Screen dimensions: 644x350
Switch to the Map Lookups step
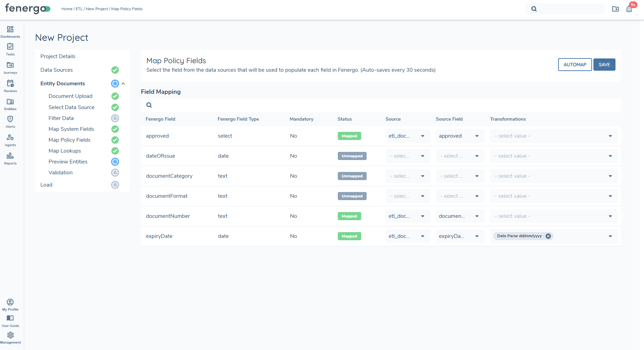[x=65, y=151]
